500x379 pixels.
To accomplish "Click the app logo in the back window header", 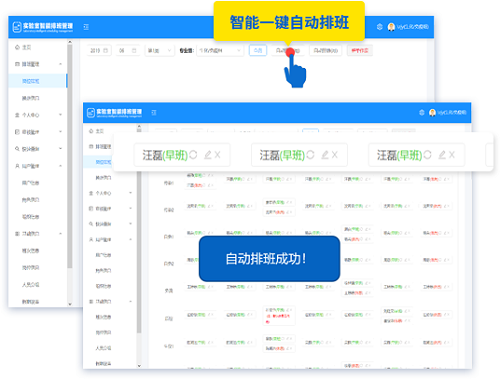I will (x=43, y=27).
